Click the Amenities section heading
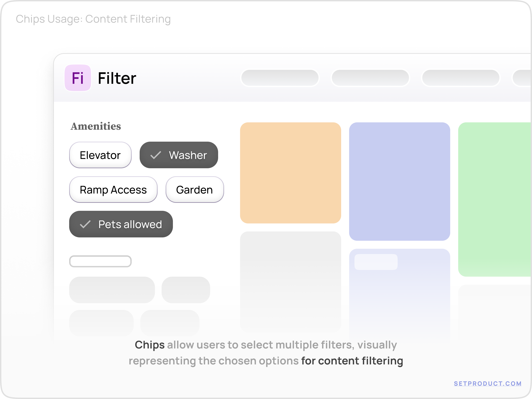 click(96, 126)
